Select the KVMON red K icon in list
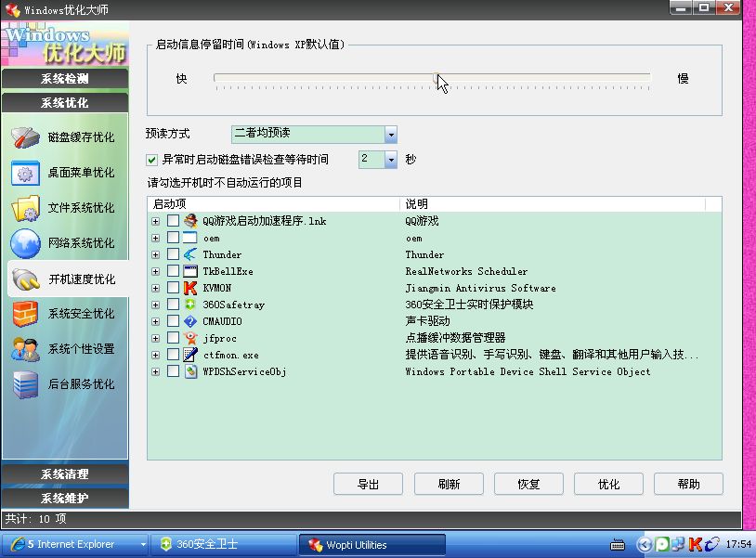This screenshot has width=756, height=558. (190, 288)
